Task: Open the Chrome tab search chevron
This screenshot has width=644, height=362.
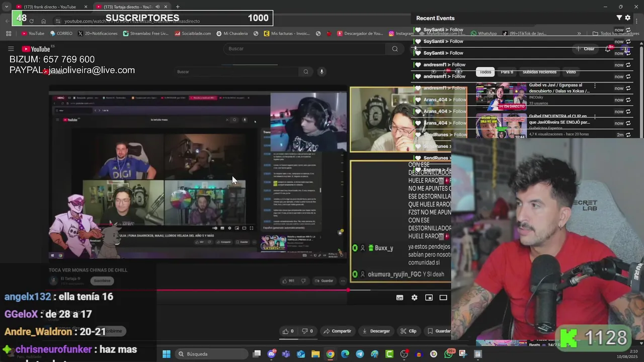Action: pyautogui.click(x=6, y=7)
